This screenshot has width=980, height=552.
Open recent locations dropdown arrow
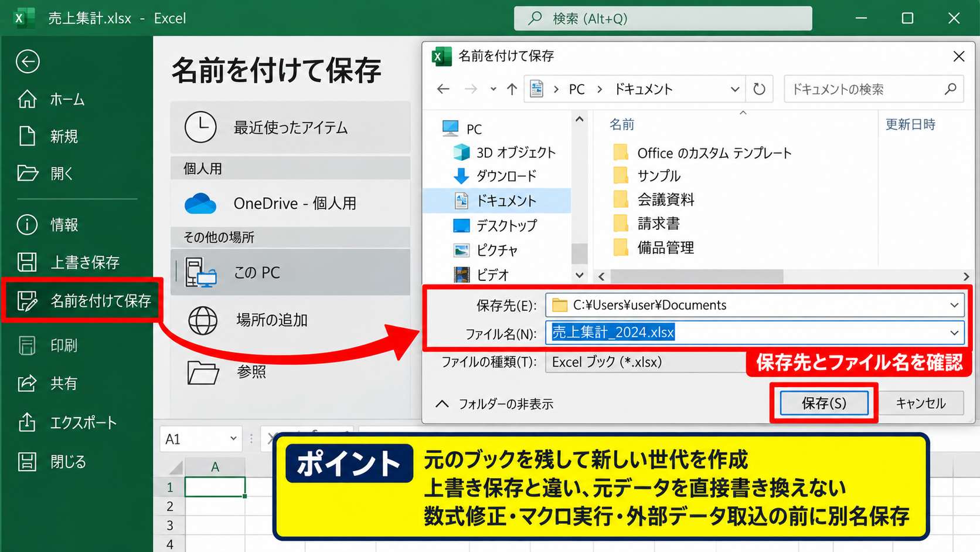tap(494, 89)
